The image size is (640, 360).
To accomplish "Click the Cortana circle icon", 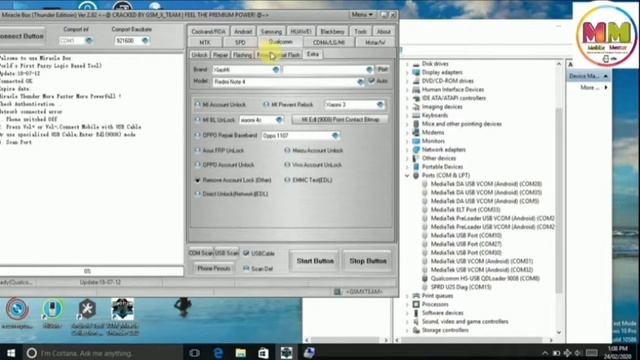I will (31, 353).
